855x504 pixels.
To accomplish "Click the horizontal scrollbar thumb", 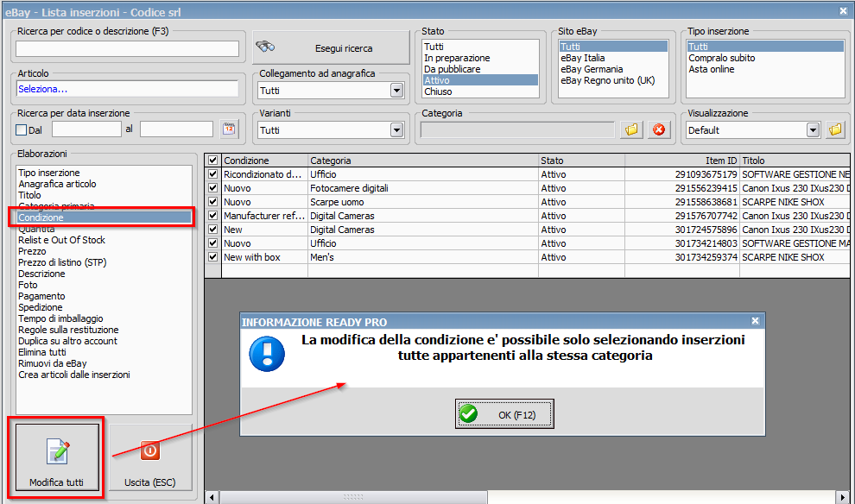I will tap(353, 497).
